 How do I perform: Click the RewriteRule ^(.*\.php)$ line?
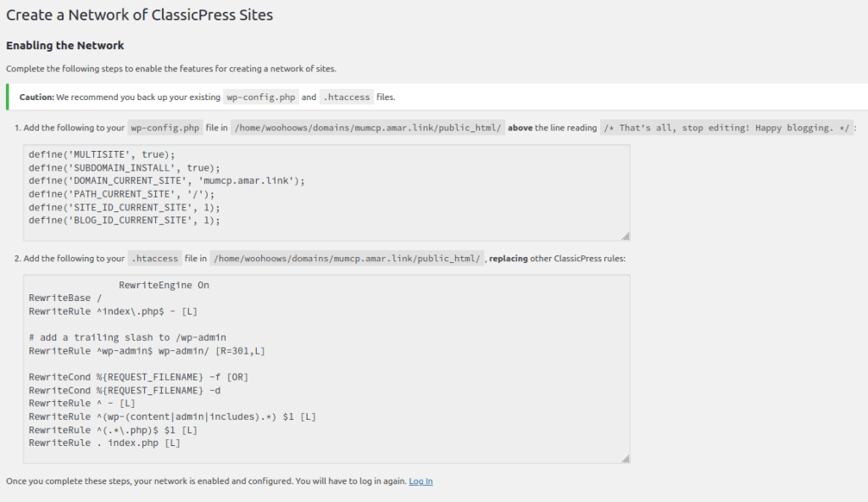coord(113,430)
